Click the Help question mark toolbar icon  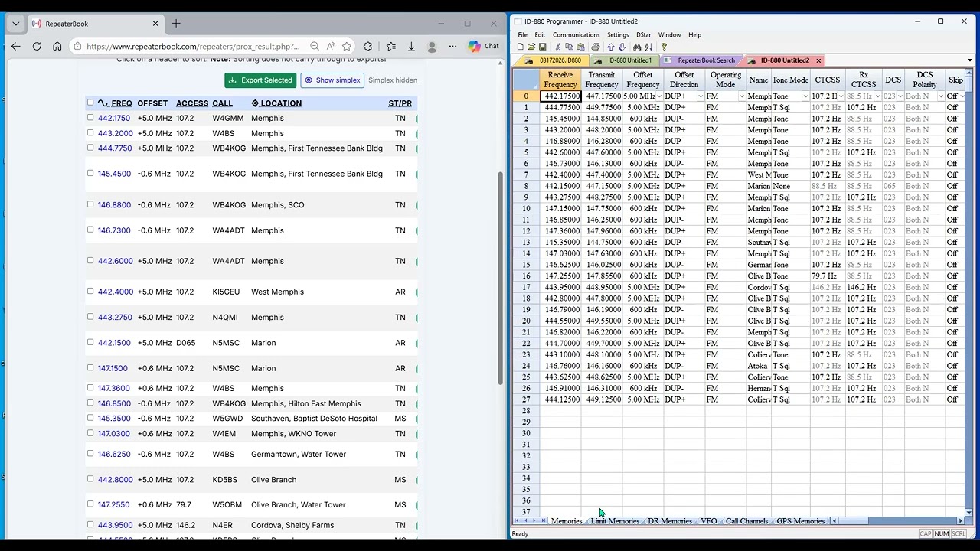(x=664, y=47)
